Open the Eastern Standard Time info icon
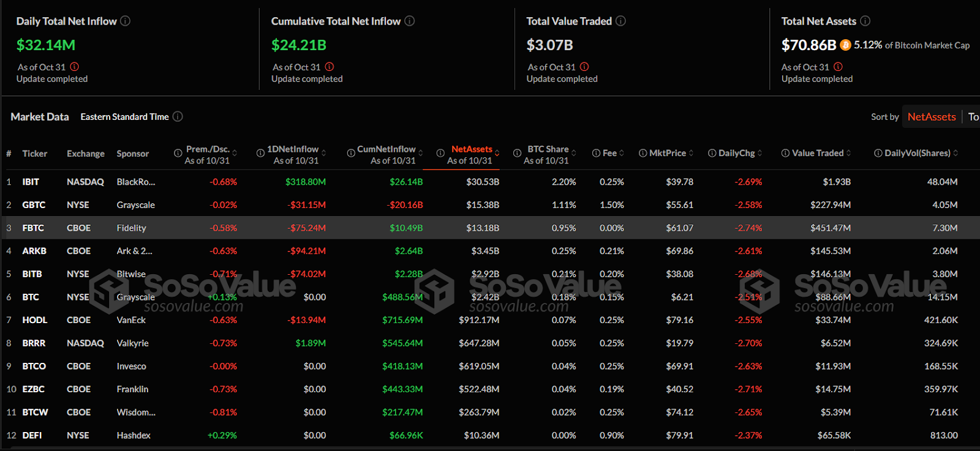980x451 pixels. (x=178, y=116)
